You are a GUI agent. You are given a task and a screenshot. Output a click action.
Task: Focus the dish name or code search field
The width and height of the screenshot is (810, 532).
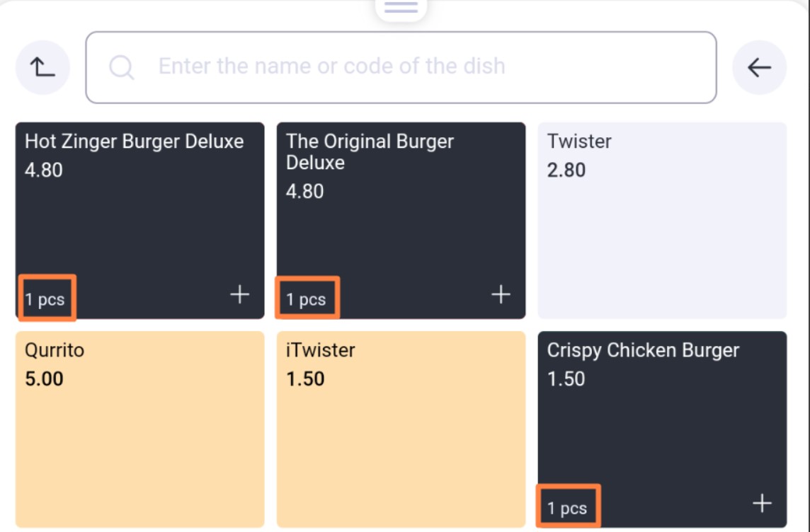point(401,67)
